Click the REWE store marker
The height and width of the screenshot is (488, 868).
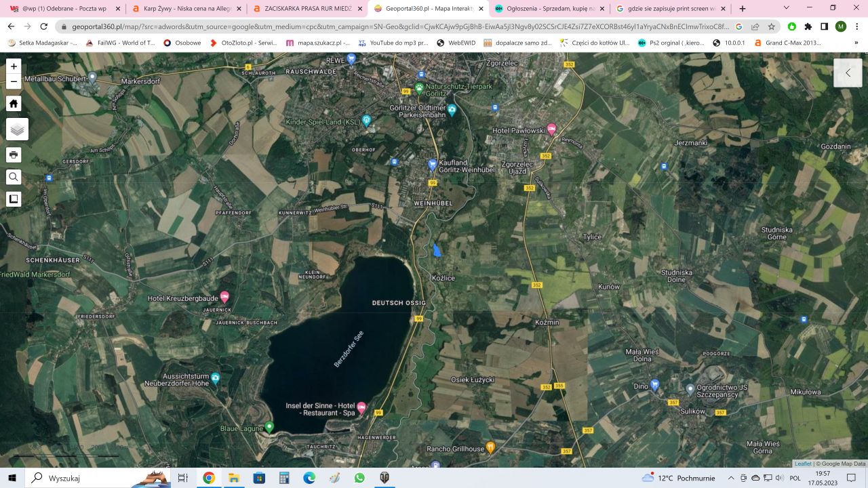click(351, 59)
